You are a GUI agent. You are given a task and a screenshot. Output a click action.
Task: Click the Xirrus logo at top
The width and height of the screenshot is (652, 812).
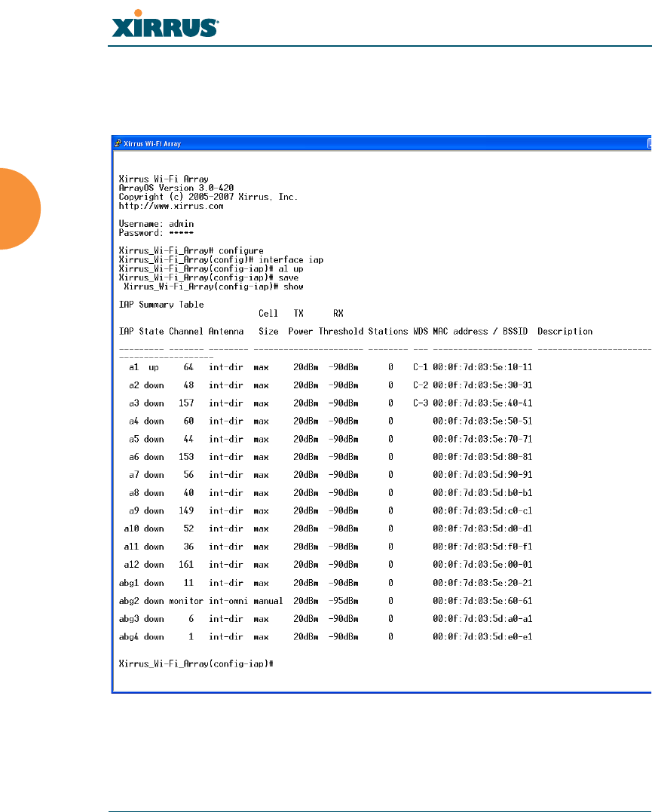165,24
